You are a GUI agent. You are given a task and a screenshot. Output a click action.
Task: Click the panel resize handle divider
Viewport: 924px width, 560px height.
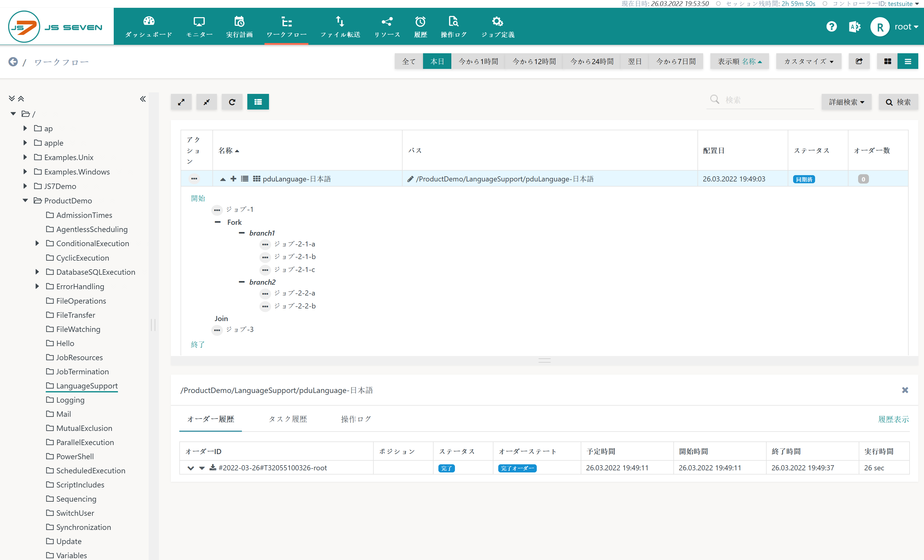(x=545, y=360)
